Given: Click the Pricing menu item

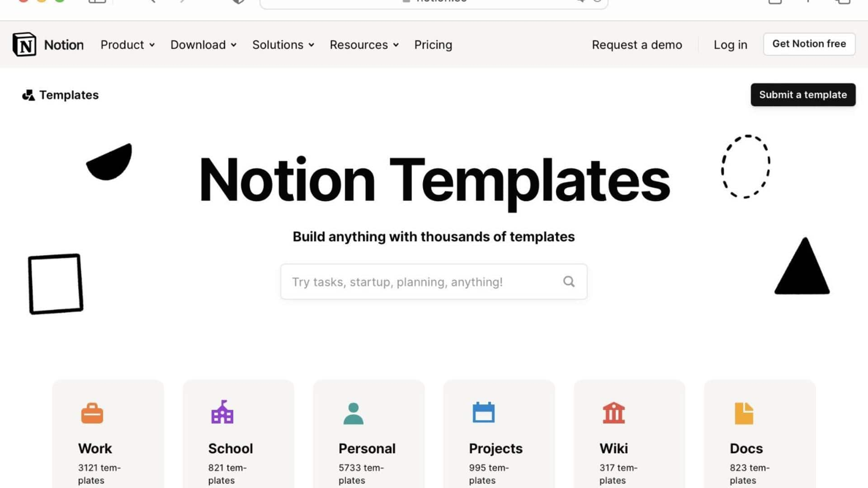Looking at the screenshot, I should (433, 44).
